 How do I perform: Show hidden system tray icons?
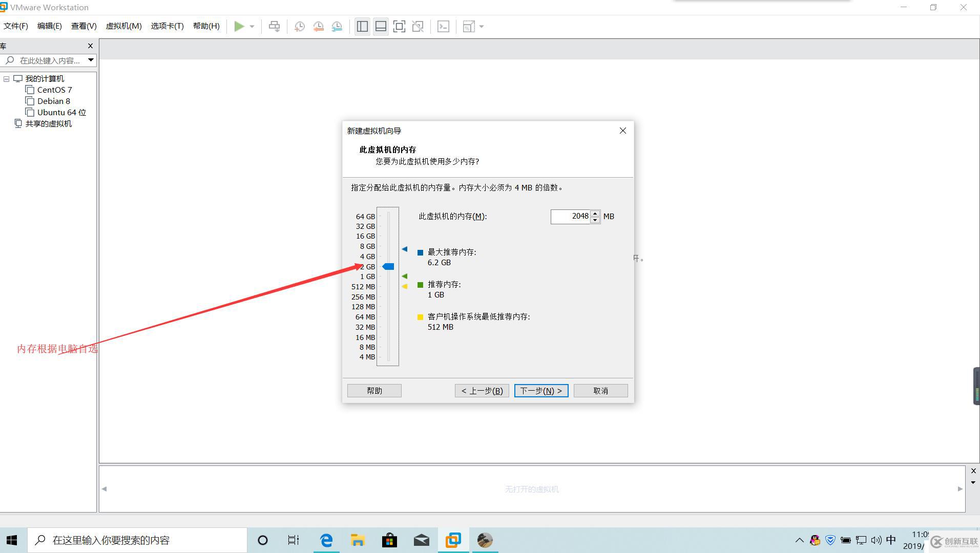[x=799, y=540]
